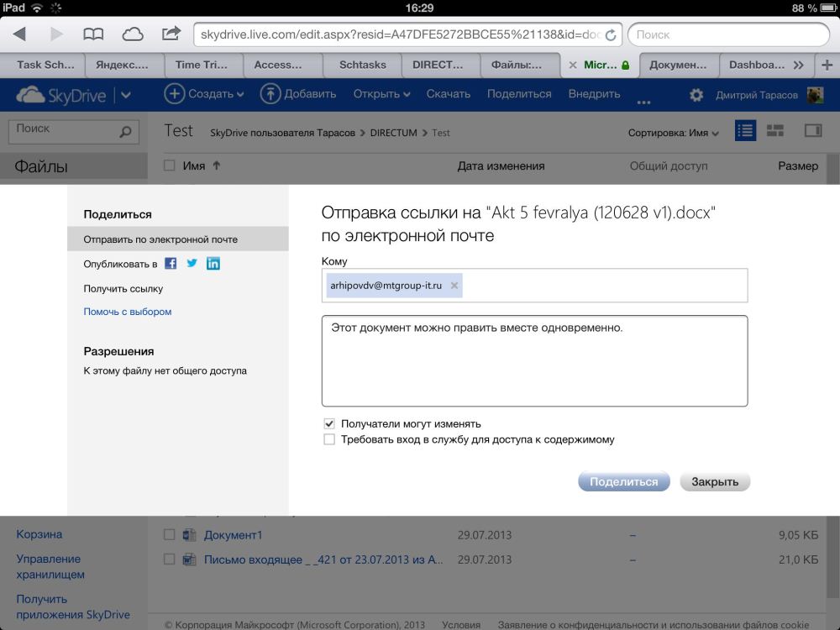Open the Помочь с выбором link
The width and height of the screenshot is (840, 630).
[128, 312]
